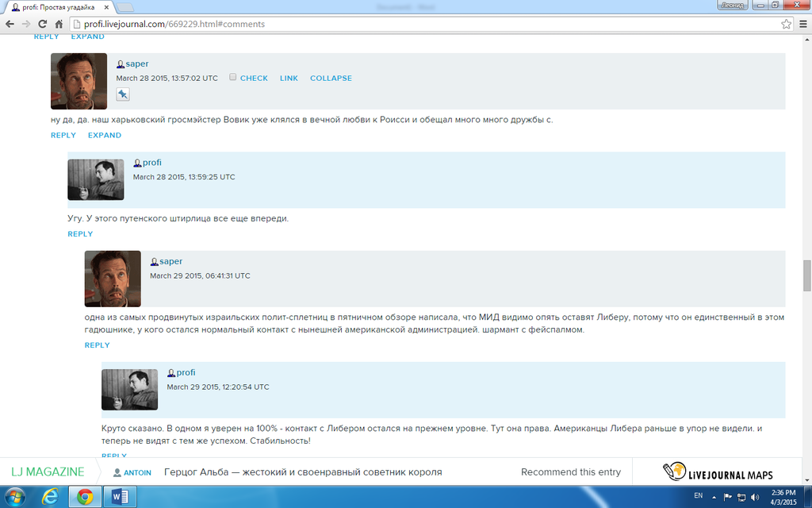Click timestamp March 28 2015, 13:57:02 UTC

click(x=167, y=79)
